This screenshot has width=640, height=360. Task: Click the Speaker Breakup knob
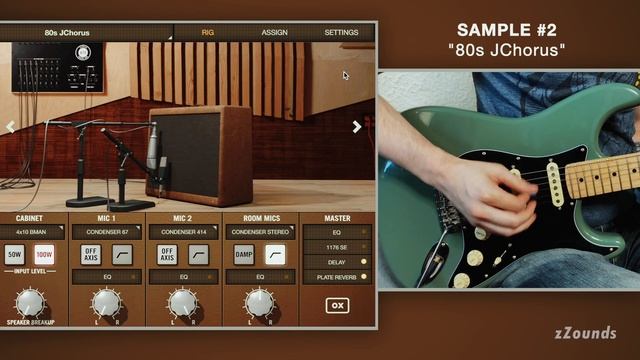coord(29,303)
